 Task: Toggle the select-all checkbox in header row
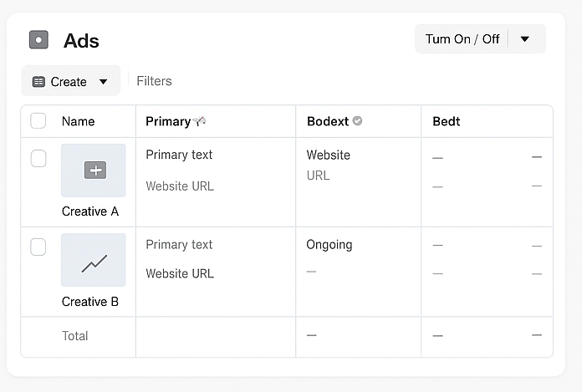tap(38, 121)
